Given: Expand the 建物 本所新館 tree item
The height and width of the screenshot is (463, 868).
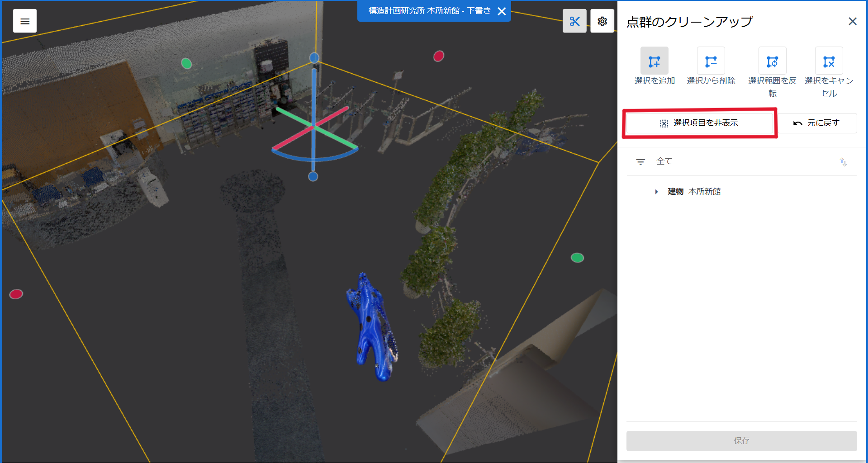Looking at the screenshot, I should click(656, 192).
